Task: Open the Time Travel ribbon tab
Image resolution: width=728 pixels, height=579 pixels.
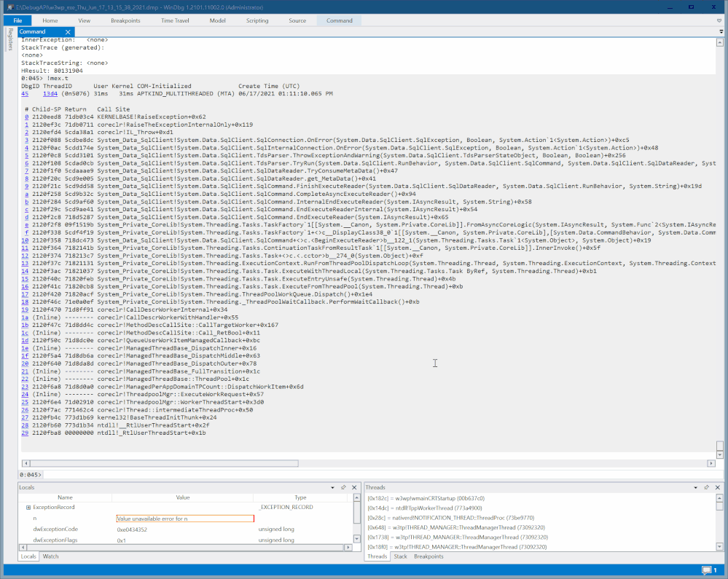Action: 175,20
